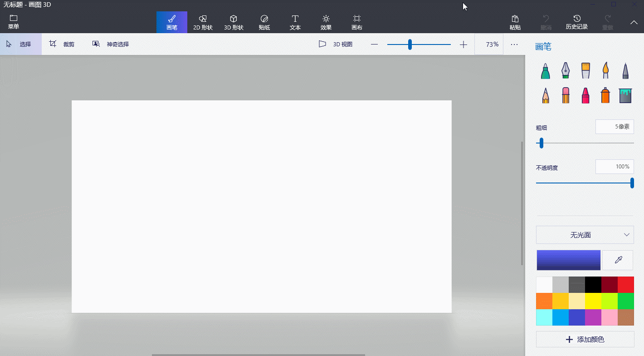The image size is (644, 356).
Task: Click the 粗细 thickness slider handle
Action: pyautogui.click(x=541, y=143)
